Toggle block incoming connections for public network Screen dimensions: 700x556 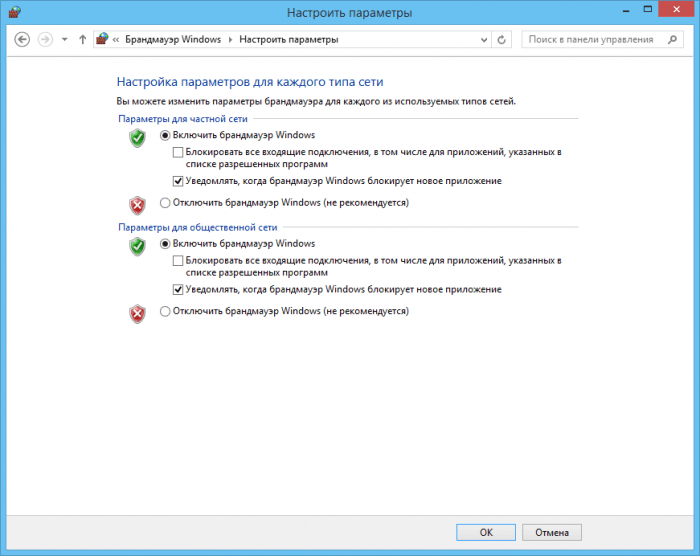click(178, 261)
